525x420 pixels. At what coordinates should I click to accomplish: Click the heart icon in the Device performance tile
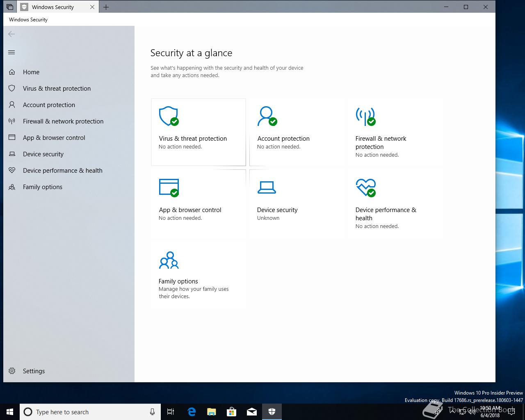(x=365, y=187)
